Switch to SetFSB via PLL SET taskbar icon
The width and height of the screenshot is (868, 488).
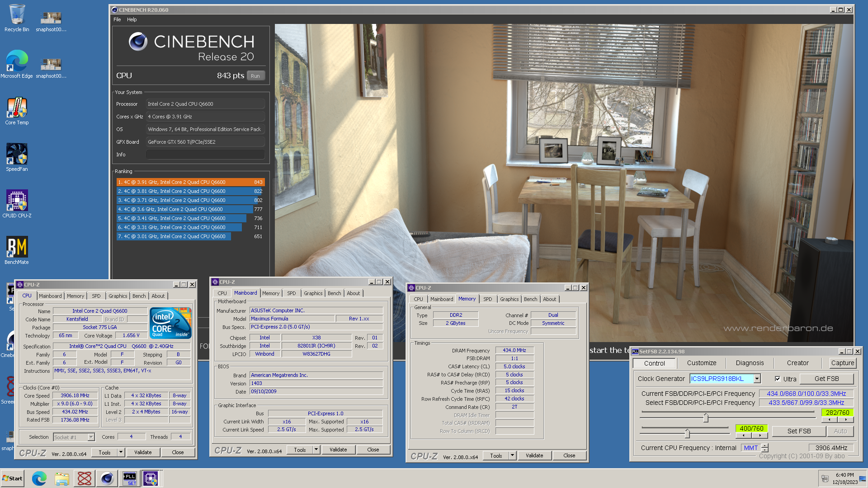tap(130, 479)
